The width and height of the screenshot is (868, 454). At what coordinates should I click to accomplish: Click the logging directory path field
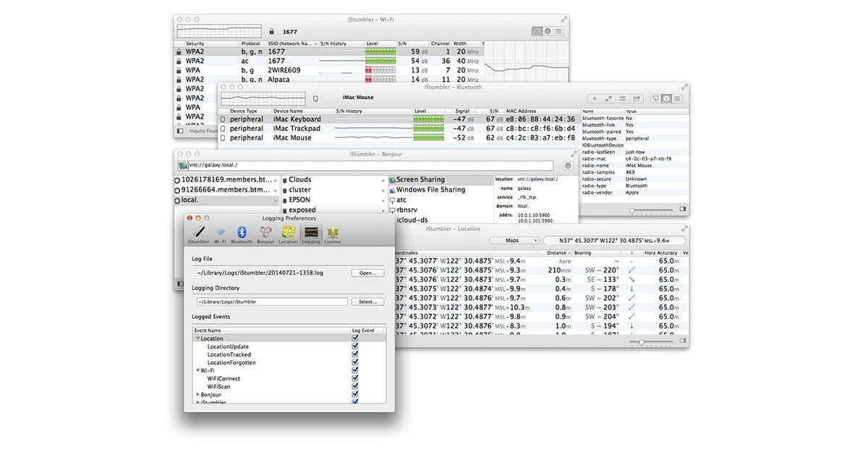click(x=271, y=301)
